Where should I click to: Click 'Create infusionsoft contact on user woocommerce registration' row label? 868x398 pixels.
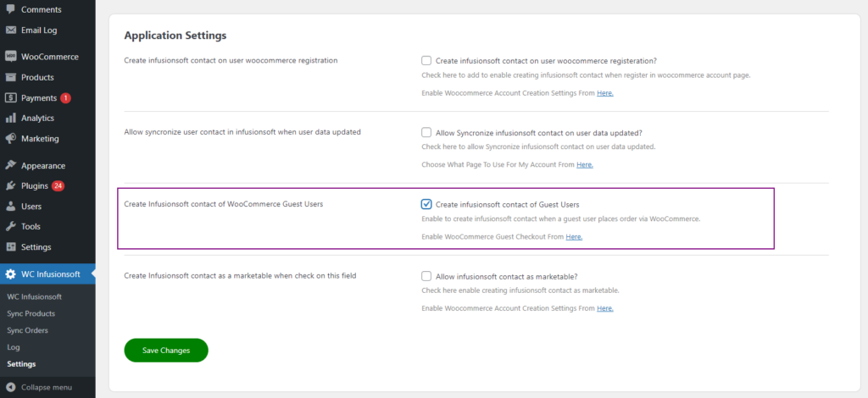pyautogui.click(x=231, y=60)
